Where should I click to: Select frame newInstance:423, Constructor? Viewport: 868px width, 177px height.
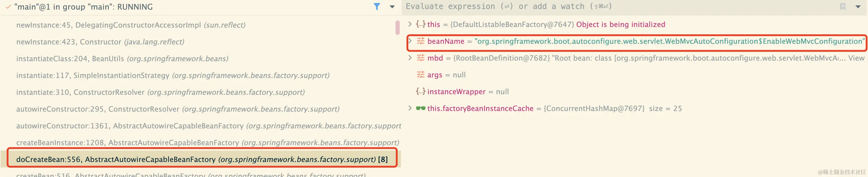pos(100,42)
